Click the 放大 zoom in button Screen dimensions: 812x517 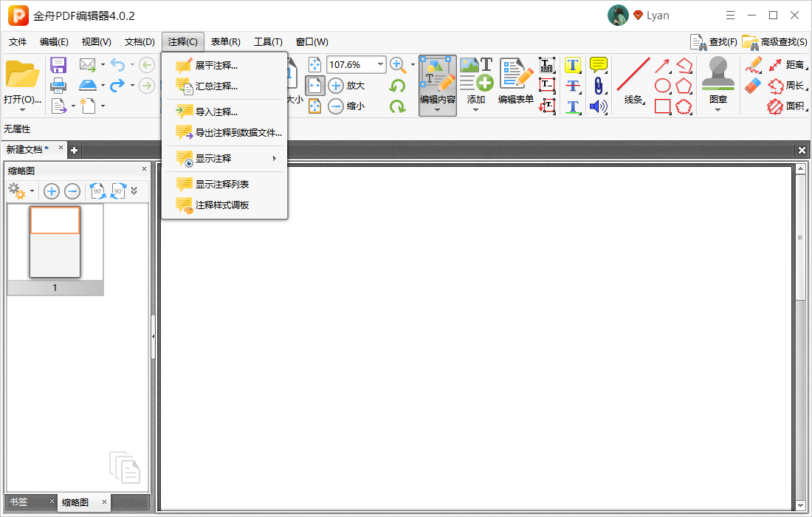(347, 86)
